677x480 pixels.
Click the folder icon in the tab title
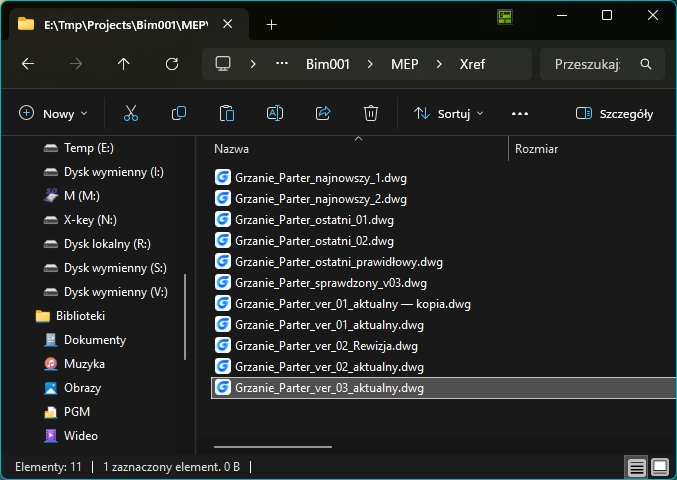[x=26, y=24]
